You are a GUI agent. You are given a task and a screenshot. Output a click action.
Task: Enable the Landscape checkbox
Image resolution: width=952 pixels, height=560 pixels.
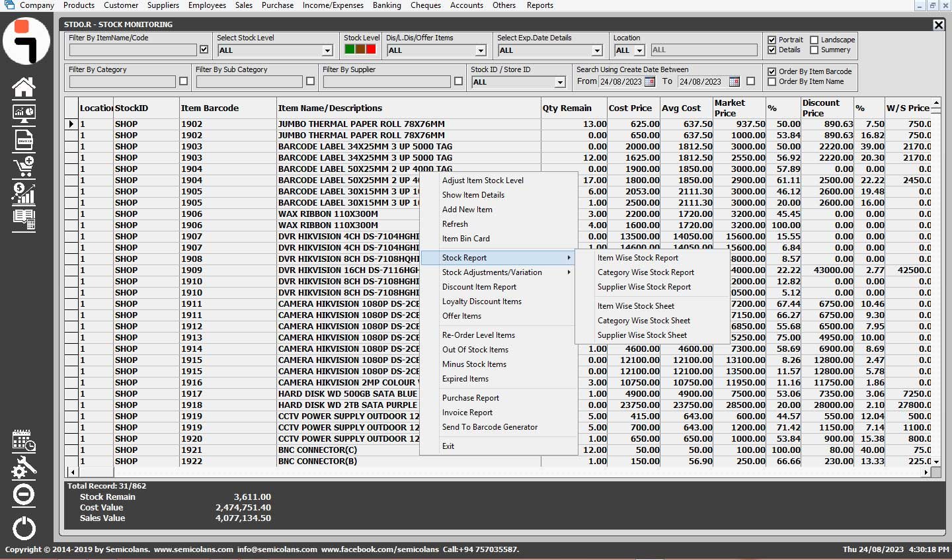tap(814, 40)
